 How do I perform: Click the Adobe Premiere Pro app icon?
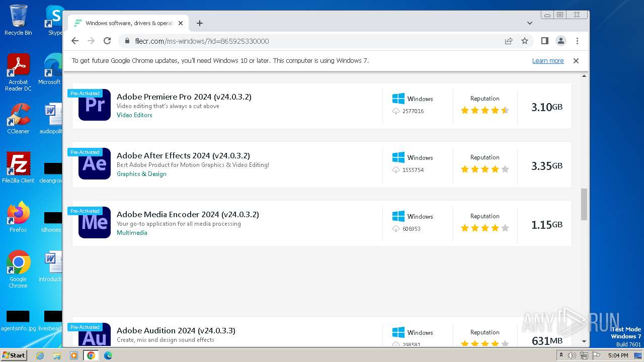coord(95,105)
